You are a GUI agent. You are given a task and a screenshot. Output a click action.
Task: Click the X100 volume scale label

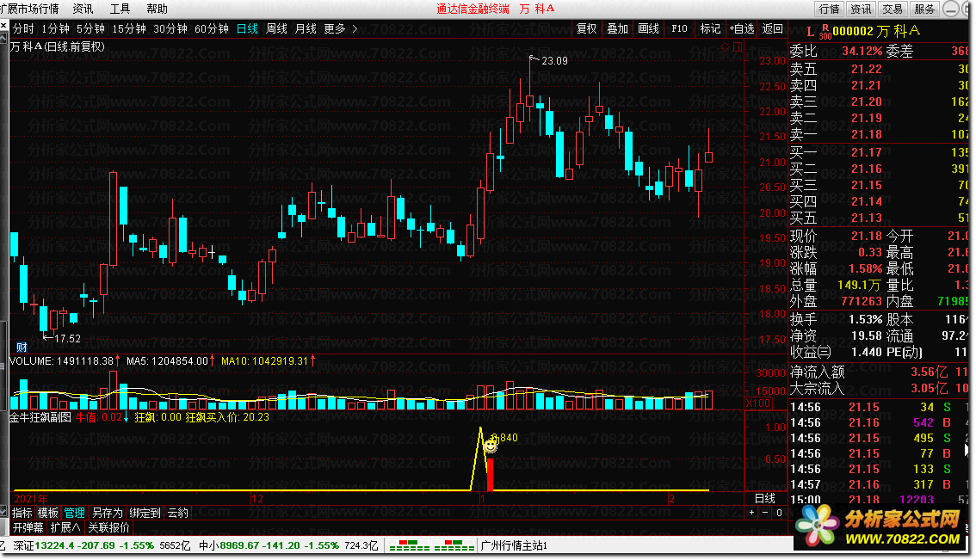758,403
